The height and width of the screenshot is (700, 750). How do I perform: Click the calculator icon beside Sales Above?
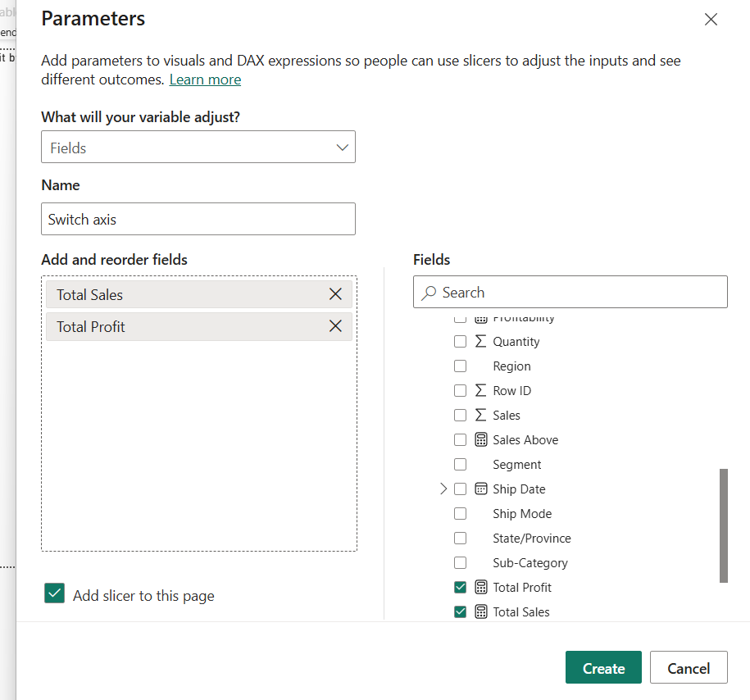pos(481,440)
